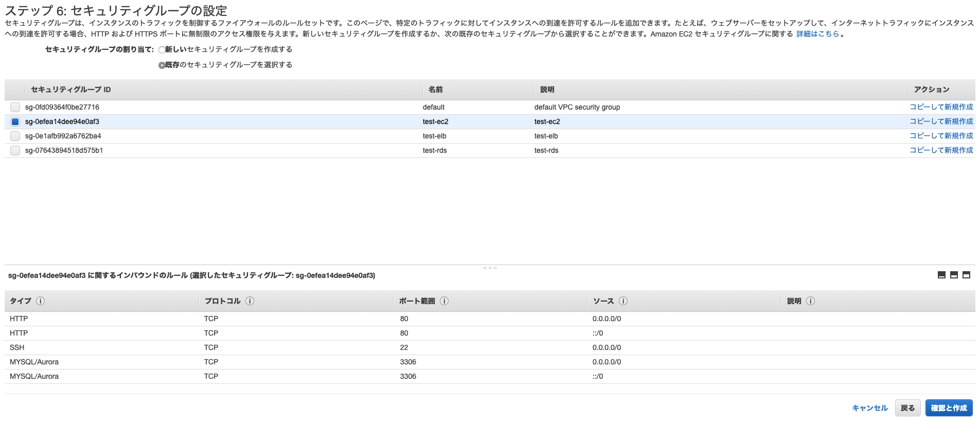Open the 詳細はこちら link
This screenshot has height=421, width=980.
817,34
